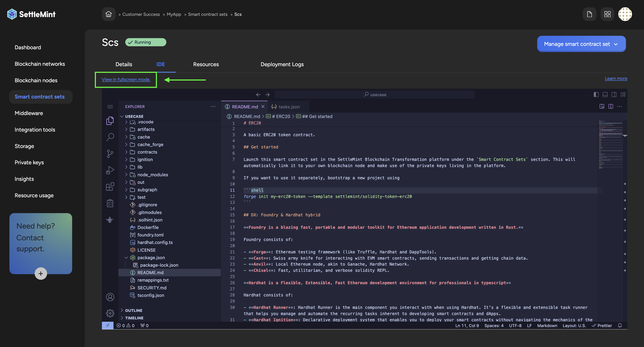644x347 pixels.
Task: Go to Customer Success breadcrumb
Action: click(141, 14)
